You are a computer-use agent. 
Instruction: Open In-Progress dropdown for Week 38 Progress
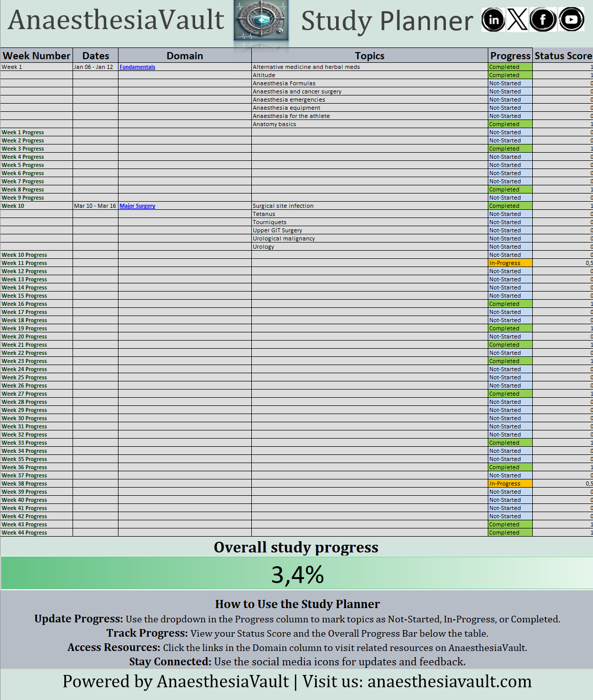coord(510,484)
